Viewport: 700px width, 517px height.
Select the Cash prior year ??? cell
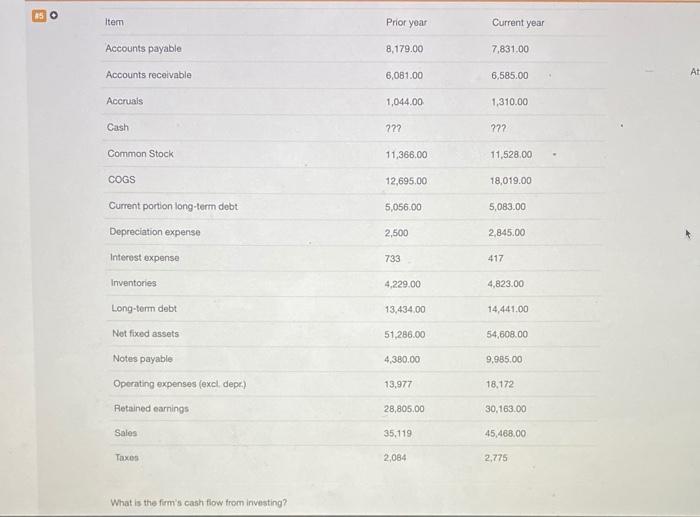click(393, 129)
